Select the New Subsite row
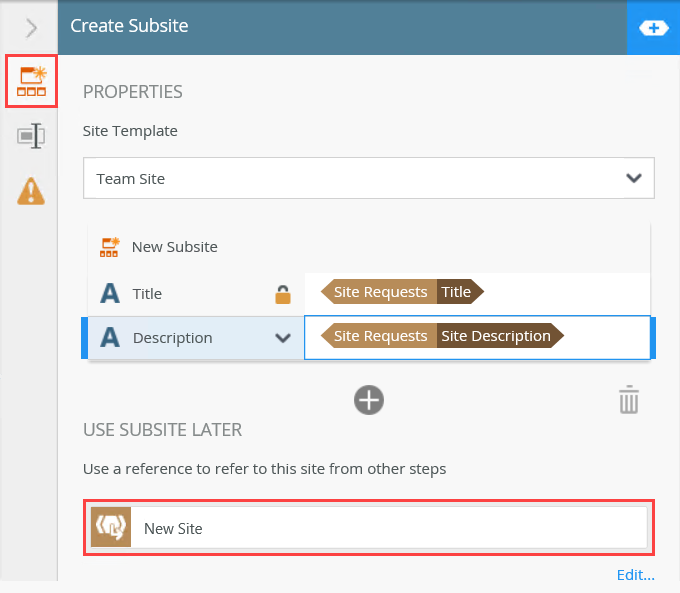 (x=368, y=246)
